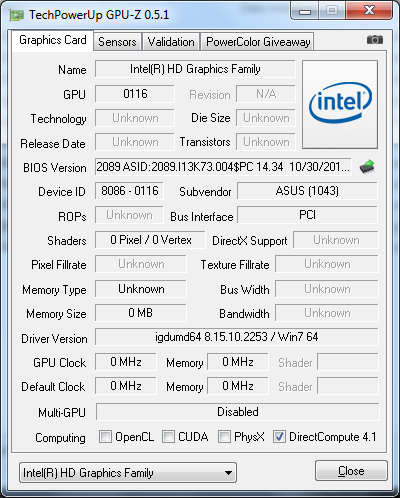Click the BIOS Version field

point(223,167)
